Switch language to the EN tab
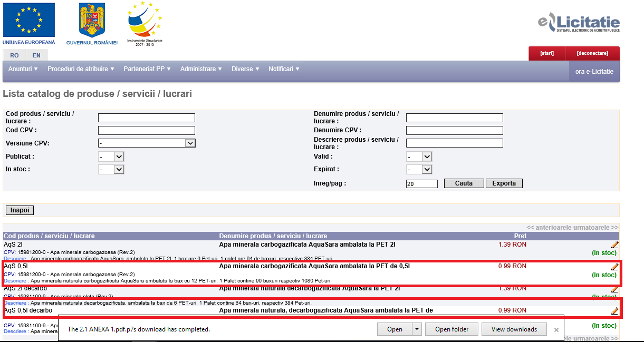Viewport: 644px width, 342px height. [x=36, y=55]
